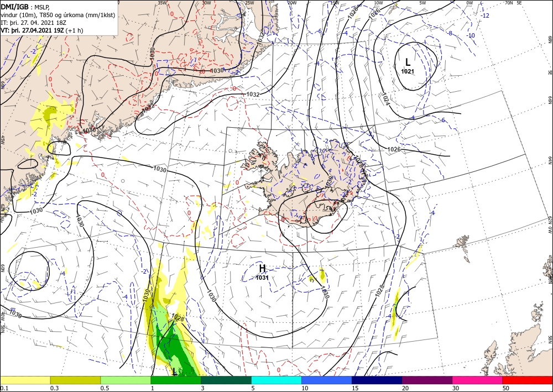Click the navy 15–20 legend swatch
The height and width of the screenshot is (392, 553).
coord(377,380)
